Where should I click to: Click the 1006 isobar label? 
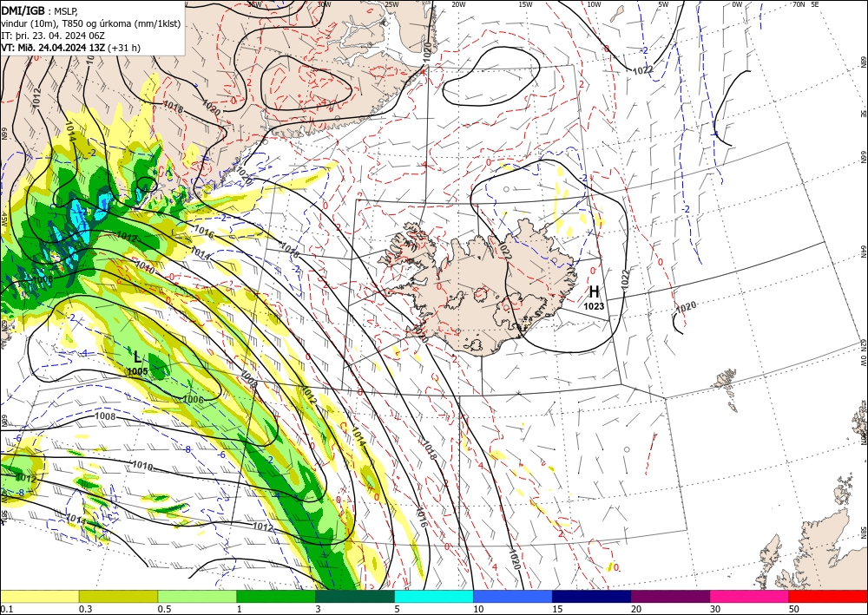coord(194,399)
